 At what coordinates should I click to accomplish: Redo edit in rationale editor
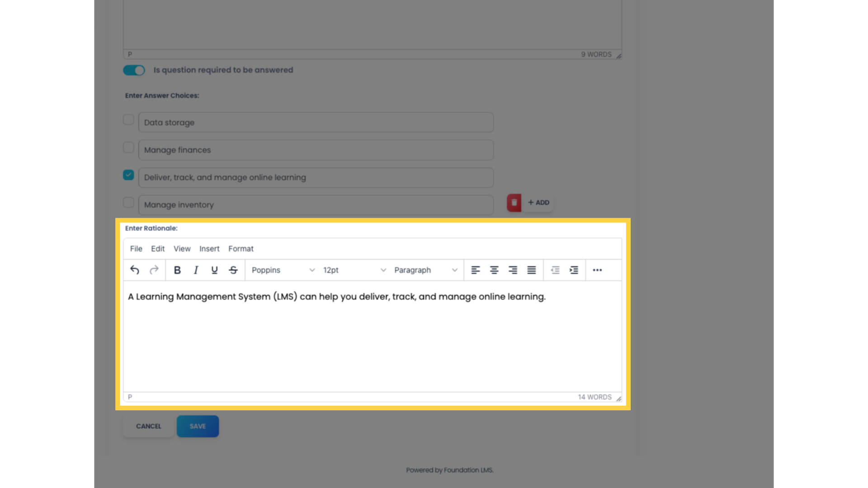pos(154,270)
